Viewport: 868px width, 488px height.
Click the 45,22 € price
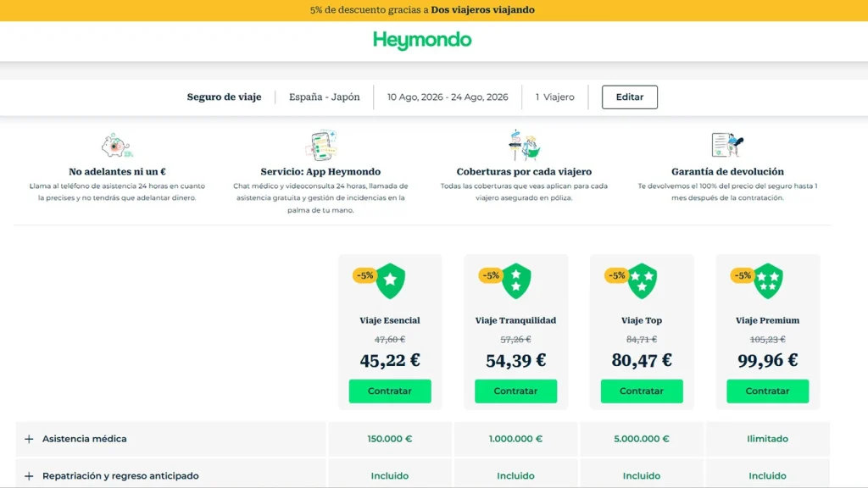pyautogui.click(x=390, y=360)
